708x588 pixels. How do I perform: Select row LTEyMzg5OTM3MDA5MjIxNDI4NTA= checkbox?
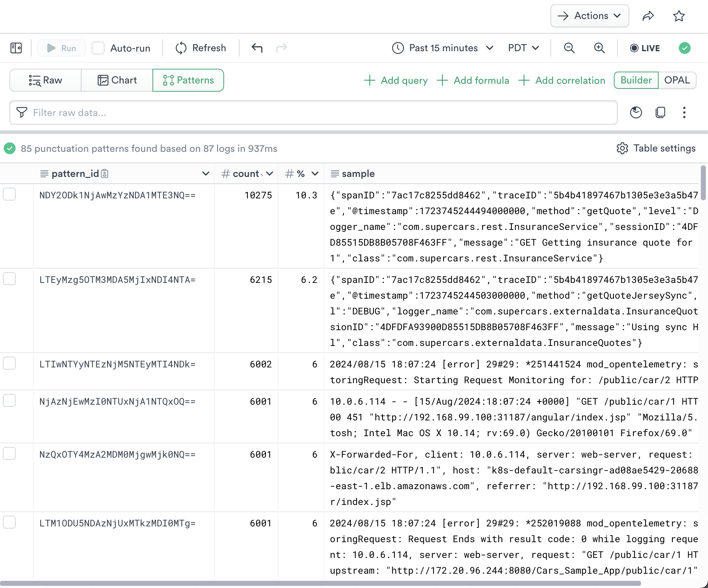coord(9,279)
